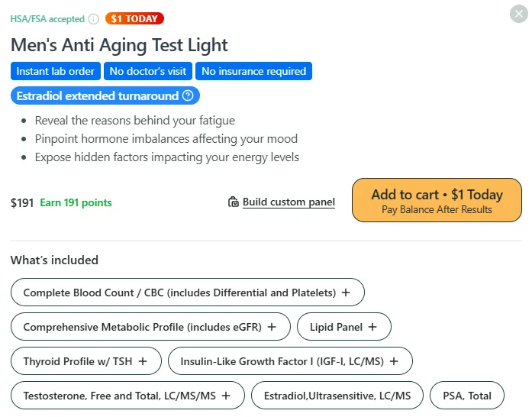
Task: Click No insurance required tag
Action: [253, 71]
